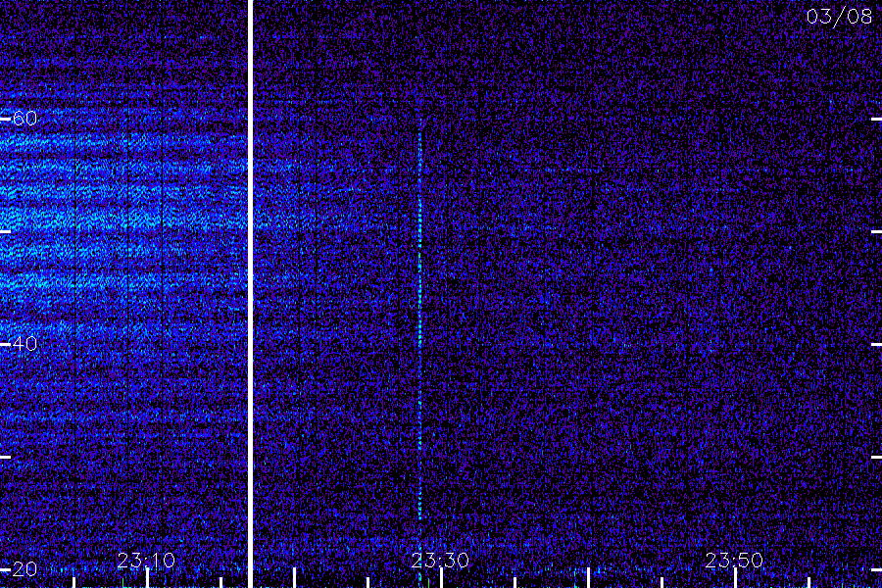882x588 pixels.
Task: Click the 23:10 time label
Action: coord(146,561)
